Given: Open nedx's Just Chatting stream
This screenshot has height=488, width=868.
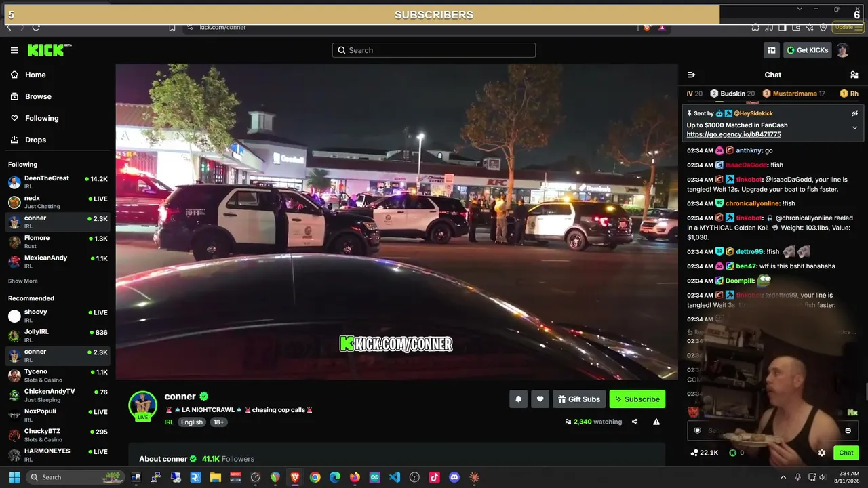Looking at the screenshot, I should (x=58, y=201).
